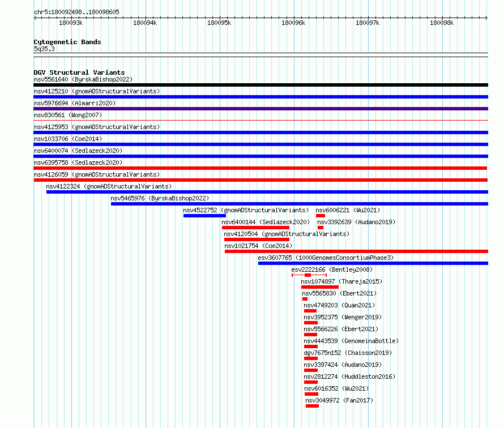Click the 180096k ruler tick label

(x=293, y=23)
